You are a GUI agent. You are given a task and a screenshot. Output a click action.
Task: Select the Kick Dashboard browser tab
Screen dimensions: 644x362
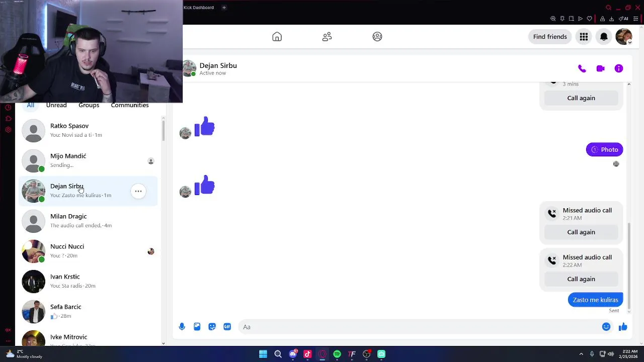coord(199,8)
